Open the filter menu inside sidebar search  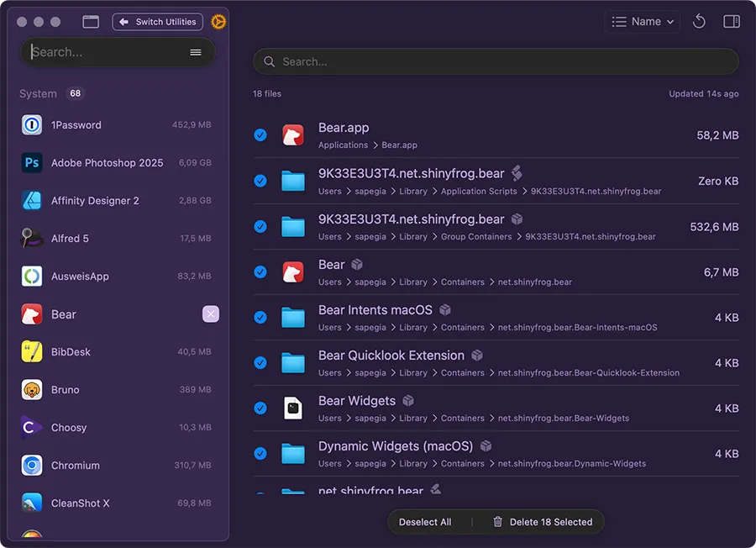pos(196,52)
